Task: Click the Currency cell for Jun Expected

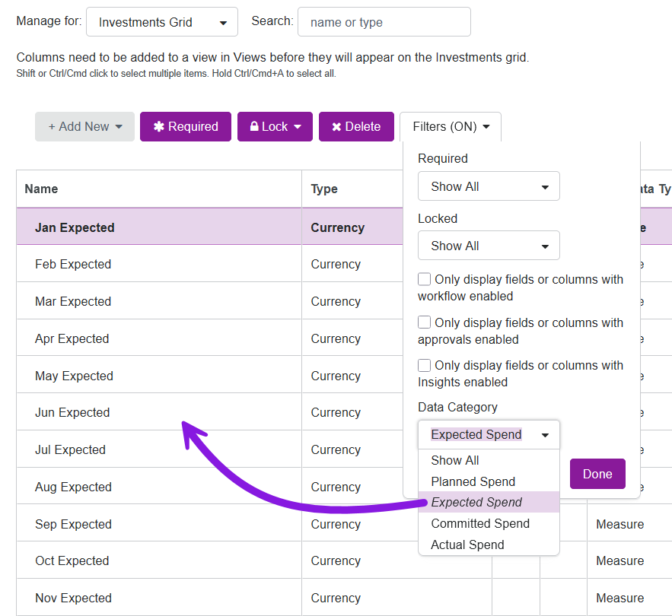Action: (352, 411)
